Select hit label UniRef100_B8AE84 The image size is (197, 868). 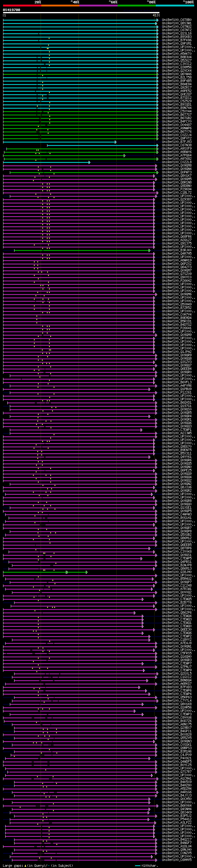177,84
